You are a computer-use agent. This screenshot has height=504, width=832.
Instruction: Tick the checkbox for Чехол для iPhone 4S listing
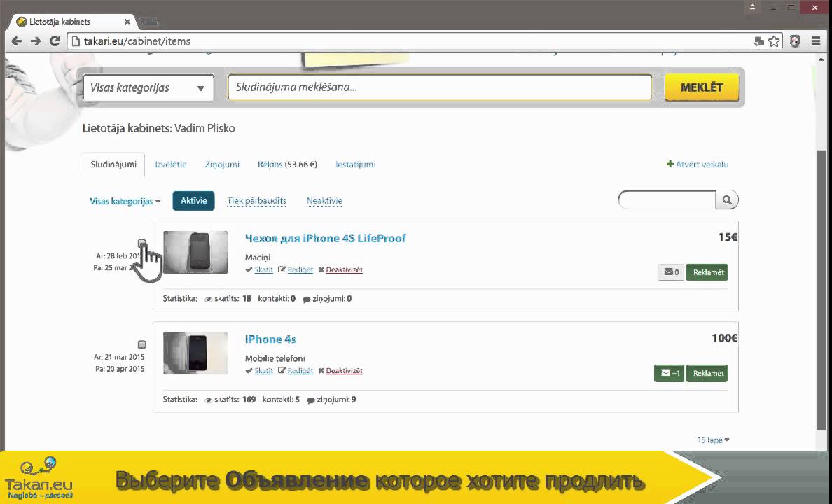pyautogui.click(x=141, y=244)
